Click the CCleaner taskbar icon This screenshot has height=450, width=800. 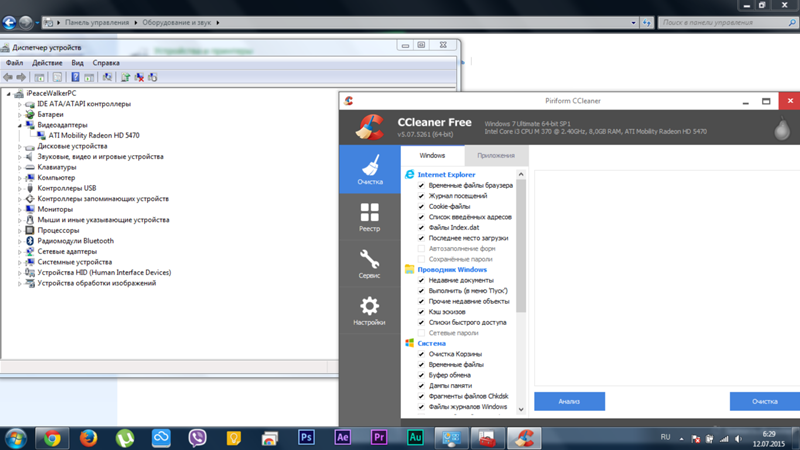[x=524, y=438]
